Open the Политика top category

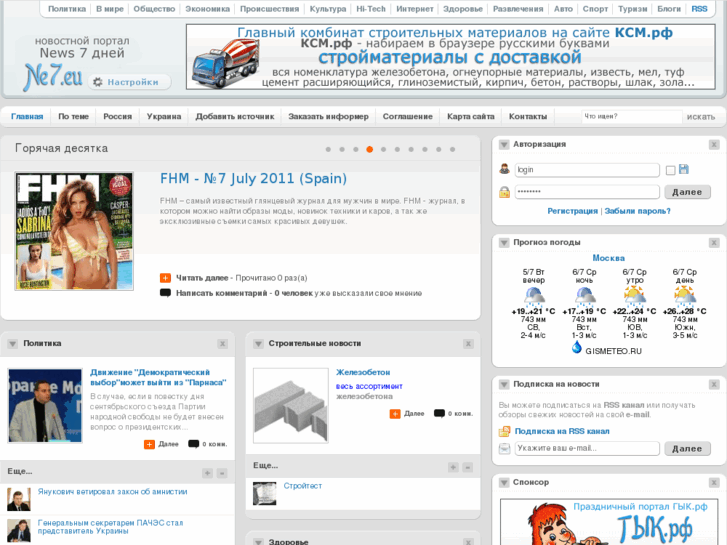point(67,9)
